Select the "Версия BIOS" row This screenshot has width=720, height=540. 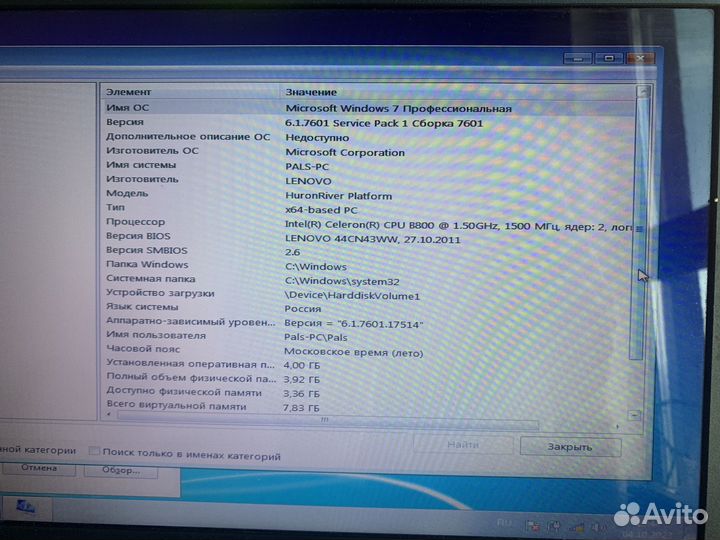(x=369, y=237)
